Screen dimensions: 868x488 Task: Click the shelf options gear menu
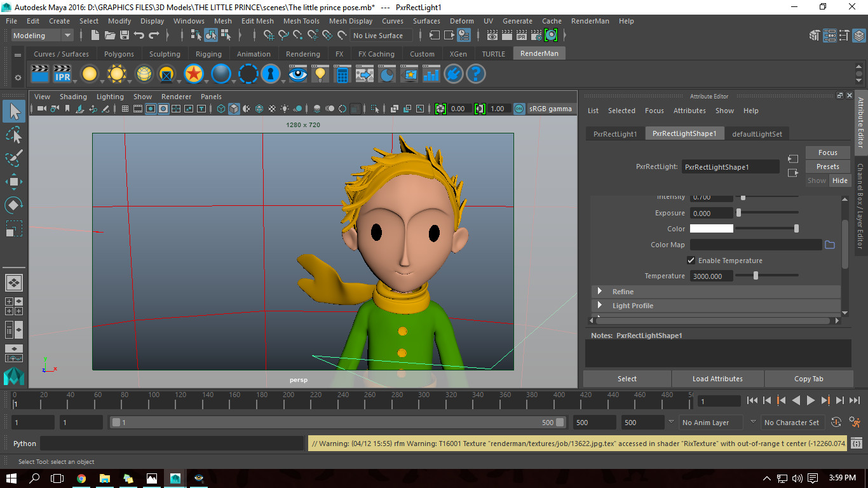tap(18, 78)
